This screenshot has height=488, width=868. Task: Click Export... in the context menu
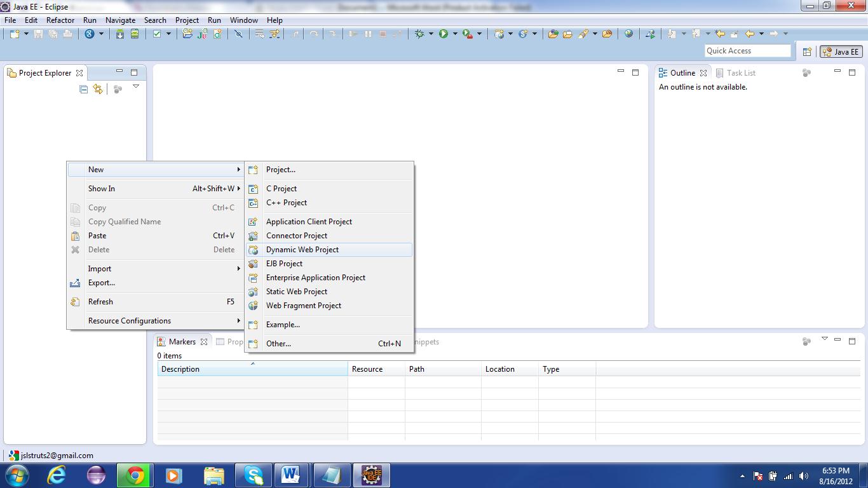[156, 283]
